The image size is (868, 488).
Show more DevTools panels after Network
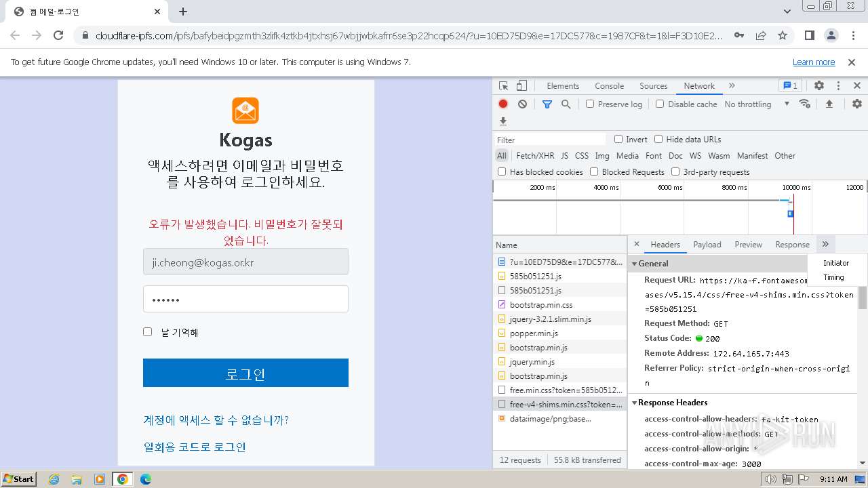732,86
